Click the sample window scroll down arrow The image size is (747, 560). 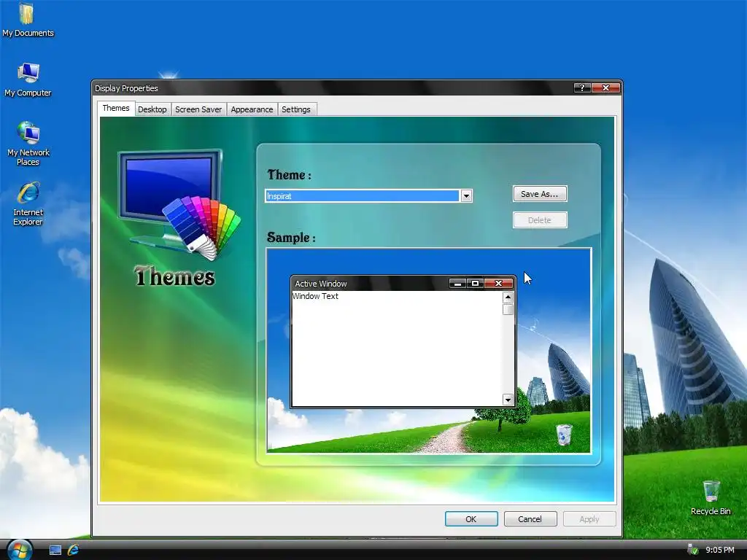[508, 400]
